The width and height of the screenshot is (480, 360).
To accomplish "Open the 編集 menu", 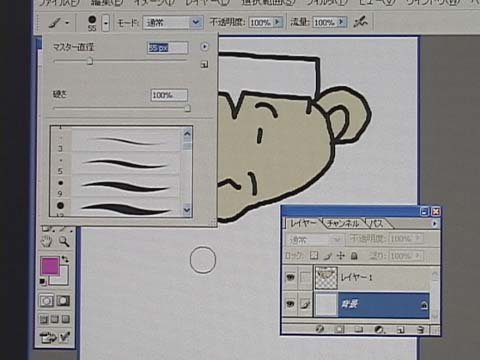I will [108, 3].
